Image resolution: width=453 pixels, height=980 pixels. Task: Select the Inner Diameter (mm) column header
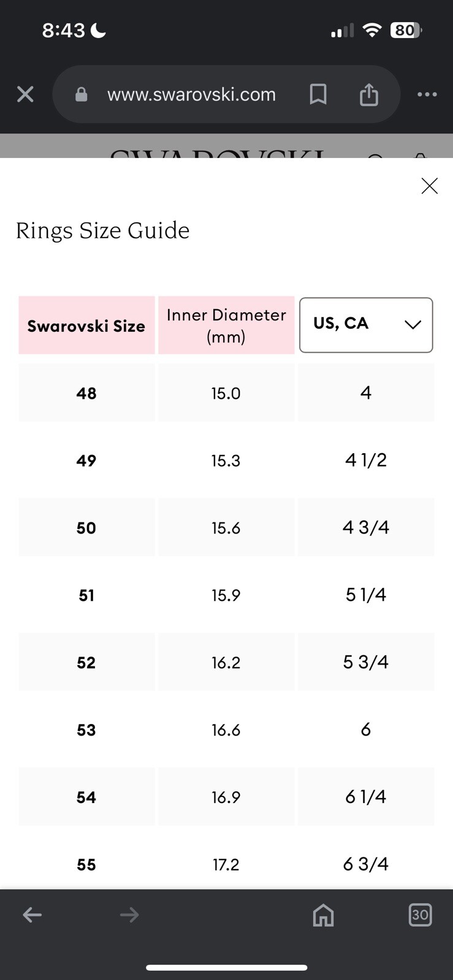pos(226,325)
